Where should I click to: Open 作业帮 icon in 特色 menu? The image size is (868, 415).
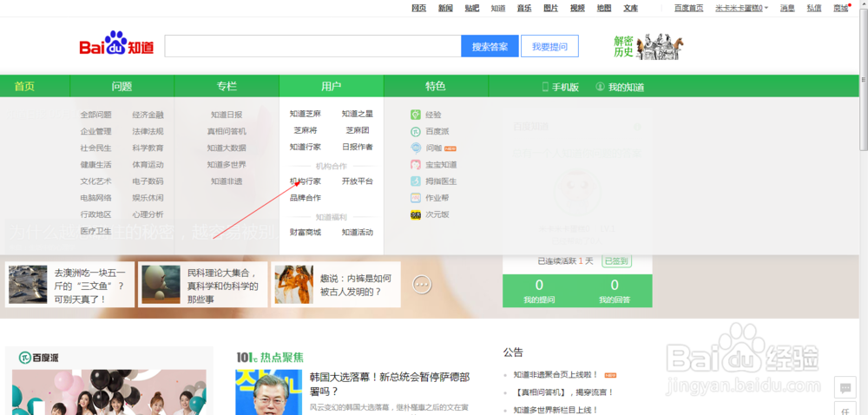pyautogui.click(x=416, y=198)
